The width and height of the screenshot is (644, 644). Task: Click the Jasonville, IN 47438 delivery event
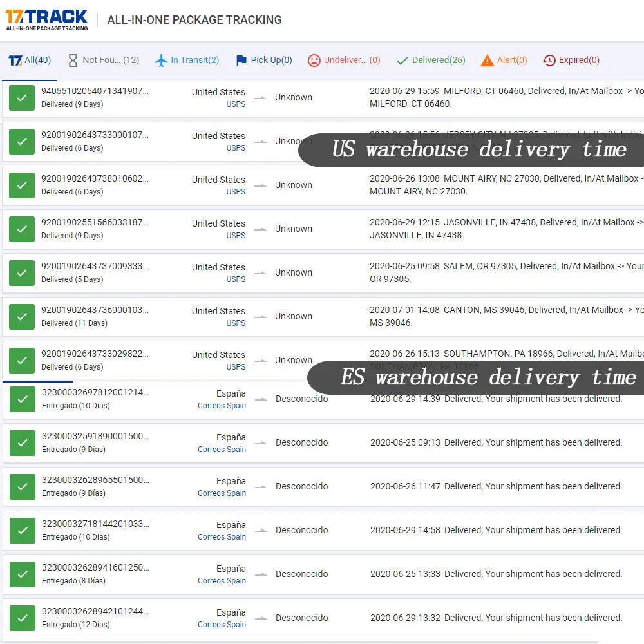(x=506, y=229)
